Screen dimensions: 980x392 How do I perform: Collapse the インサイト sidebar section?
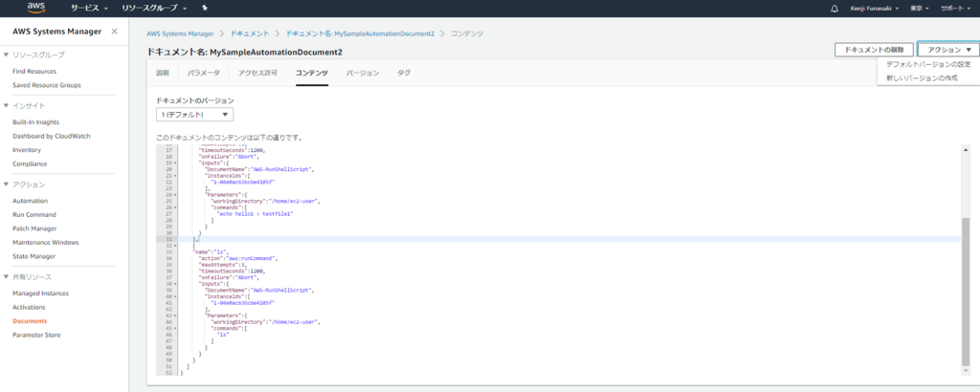click(x=6, y=105)
